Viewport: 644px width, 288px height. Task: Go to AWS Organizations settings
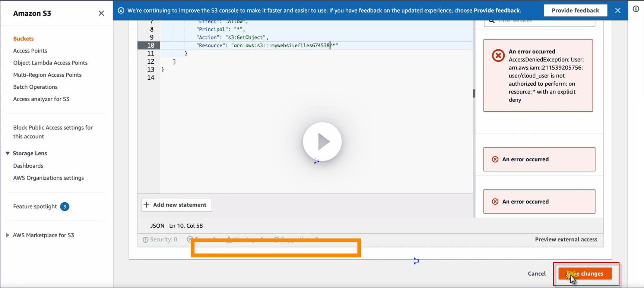tap(48, 178)
